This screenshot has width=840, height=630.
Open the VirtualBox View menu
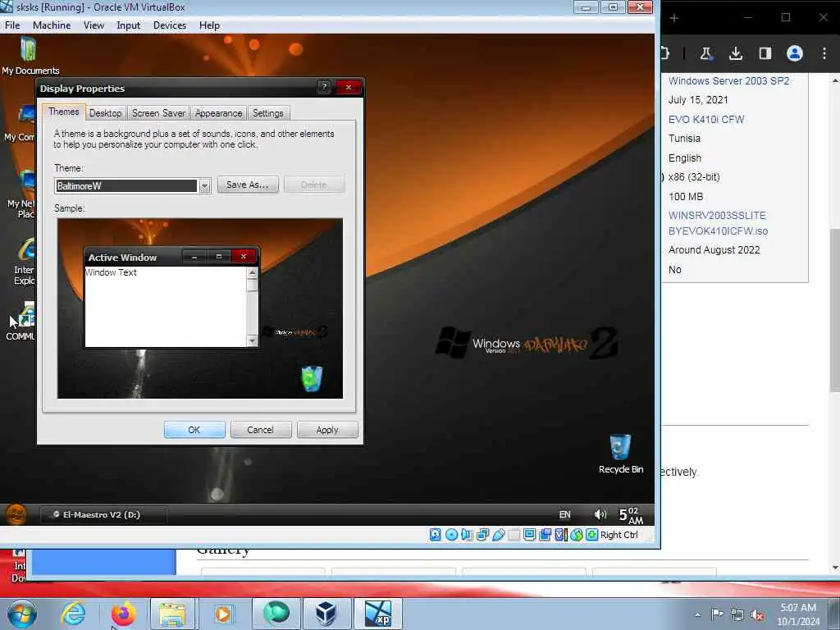click(x=94, y=25)
